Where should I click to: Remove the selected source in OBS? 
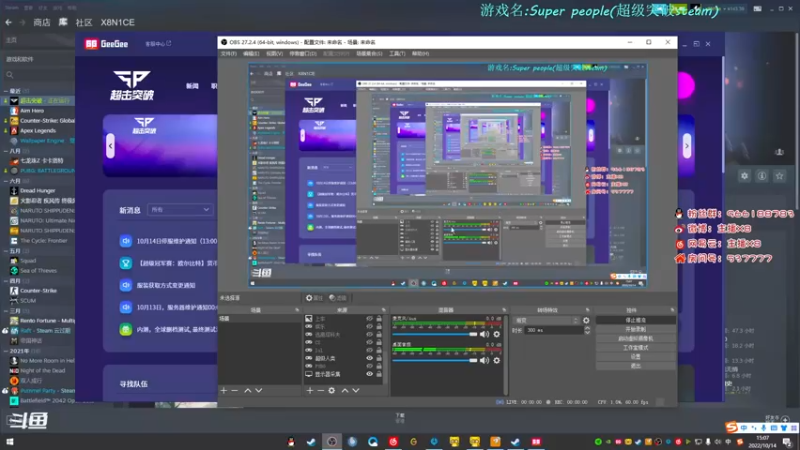(320, 390)
